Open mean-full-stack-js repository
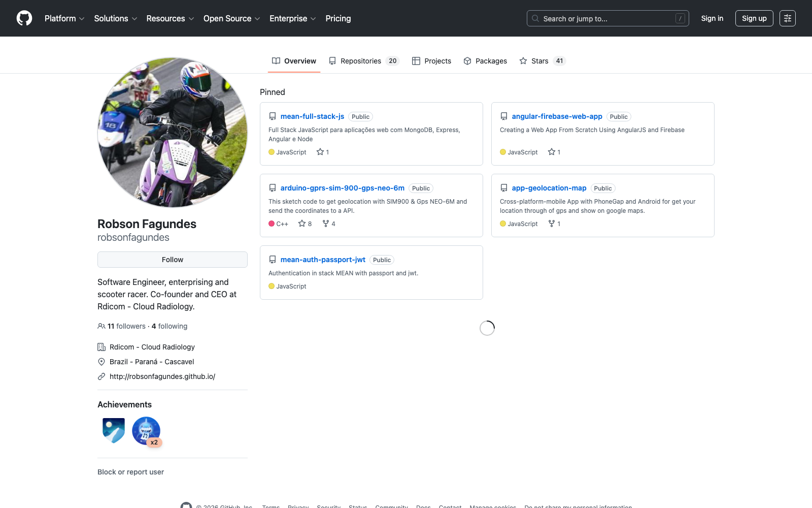Viewport: 812px width, 508px height. (312, 116)
